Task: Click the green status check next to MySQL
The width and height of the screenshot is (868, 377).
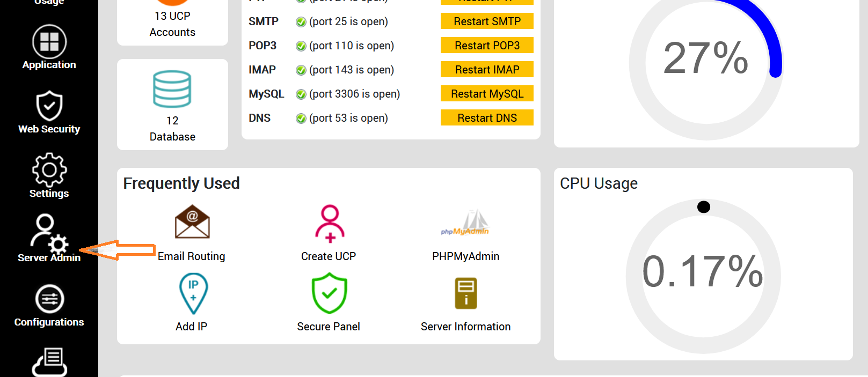Action: (x=301, y=94)
